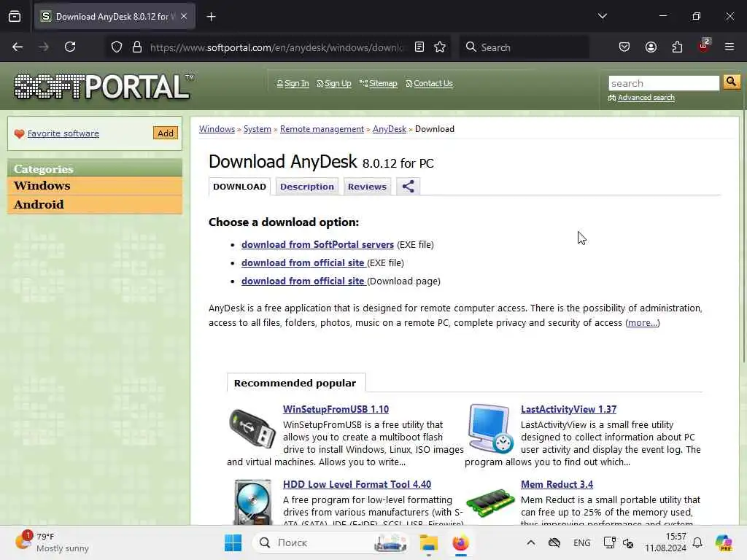747x560 pixels.
Task: Click the Add button for favorites
Action: pyautogui.click(x=166, y=133)
